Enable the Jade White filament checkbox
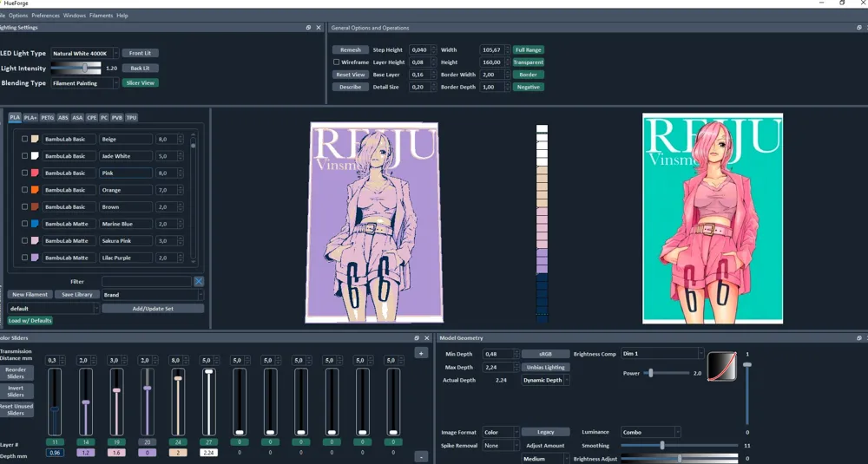Viewport: 868px width, 464px height. click(24, 156)
